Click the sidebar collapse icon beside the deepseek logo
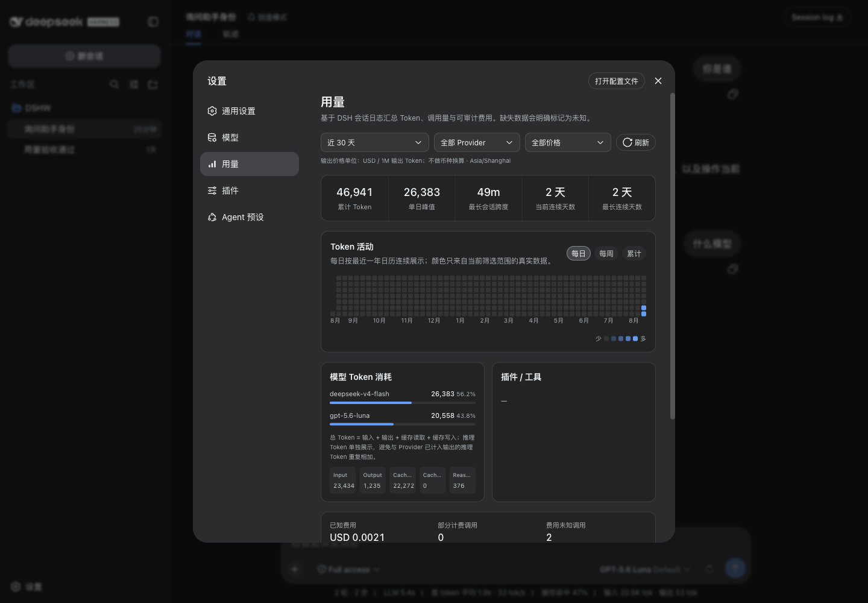The image size is (868, 603). click(153, 22)
